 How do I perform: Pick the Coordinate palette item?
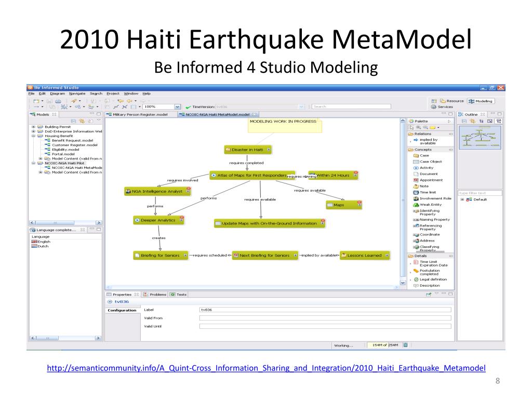tap(427, 234)
